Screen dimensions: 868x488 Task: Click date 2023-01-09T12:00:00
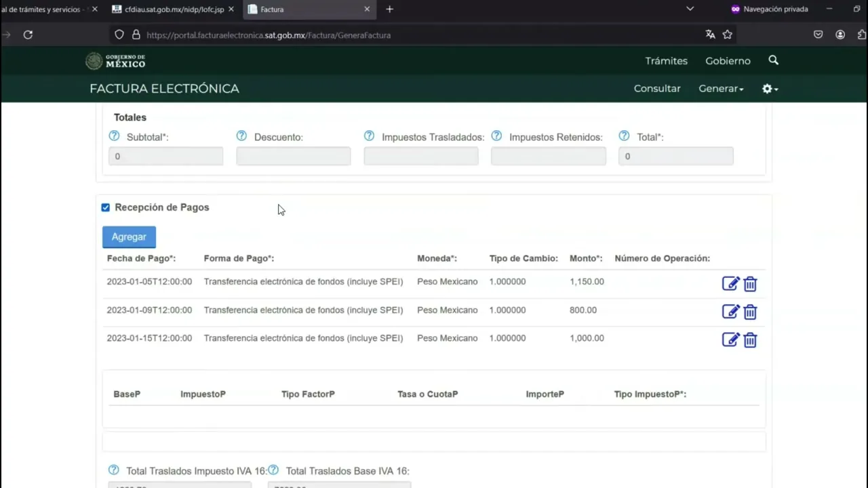[x=149, y=310]
